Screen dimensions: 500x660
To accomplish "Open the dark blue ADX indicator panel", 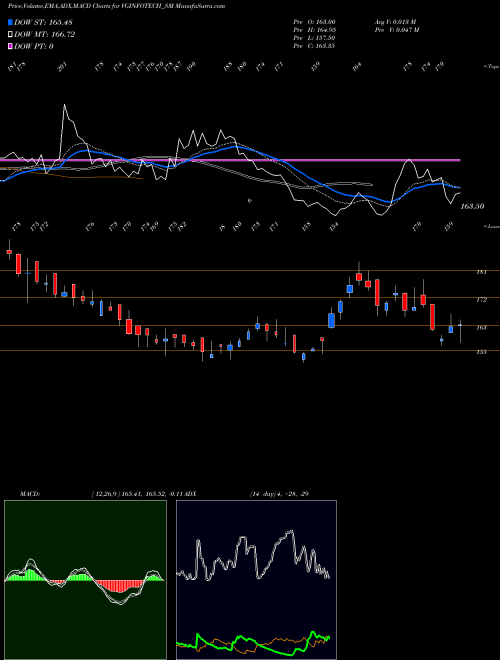I will tap(256, 580).
